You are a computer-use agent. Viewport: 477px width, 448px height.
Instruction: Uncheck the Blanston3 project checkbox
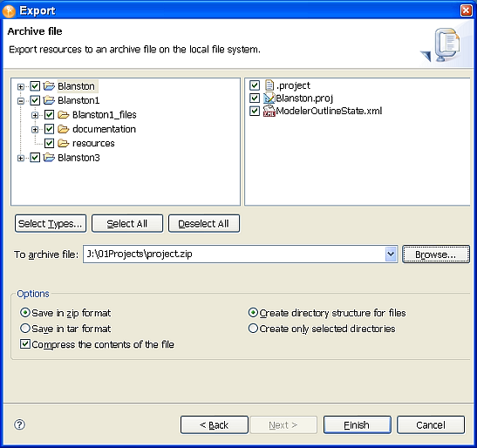point(35,157)
